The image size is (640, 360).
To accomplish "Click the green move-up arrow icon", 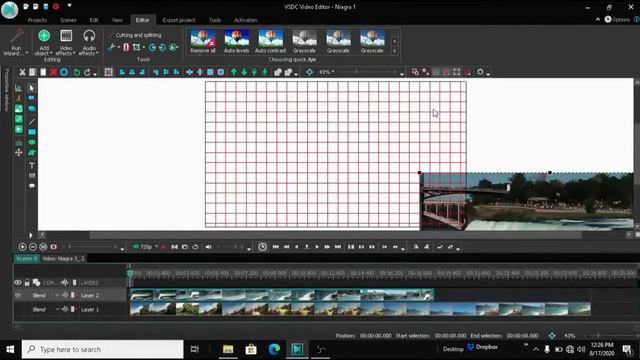I will [x=233, y=72].
